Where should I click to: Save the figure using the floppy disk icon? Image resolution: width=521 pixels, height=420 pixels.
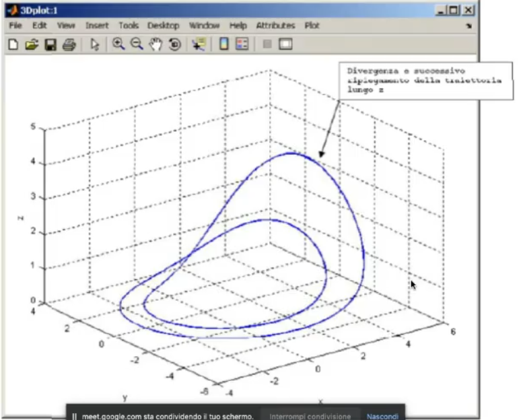click(x=50, y=44)
